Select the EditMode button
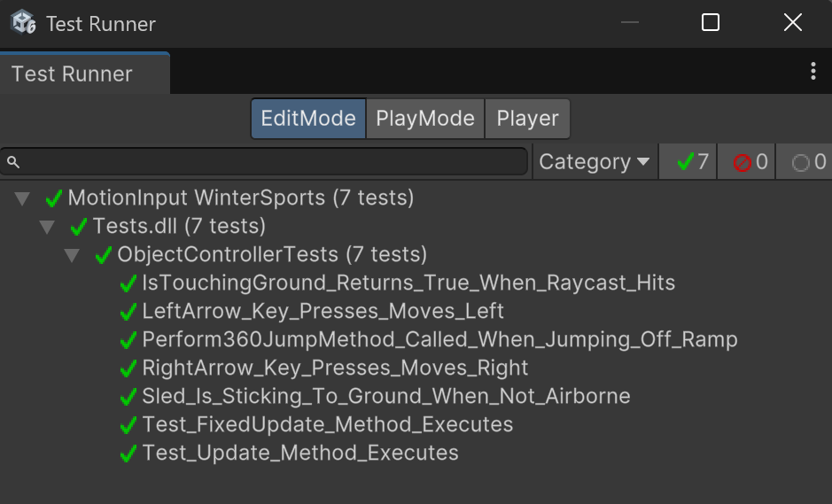Viewport: 832px width, 504px height. tap(308, 119)
